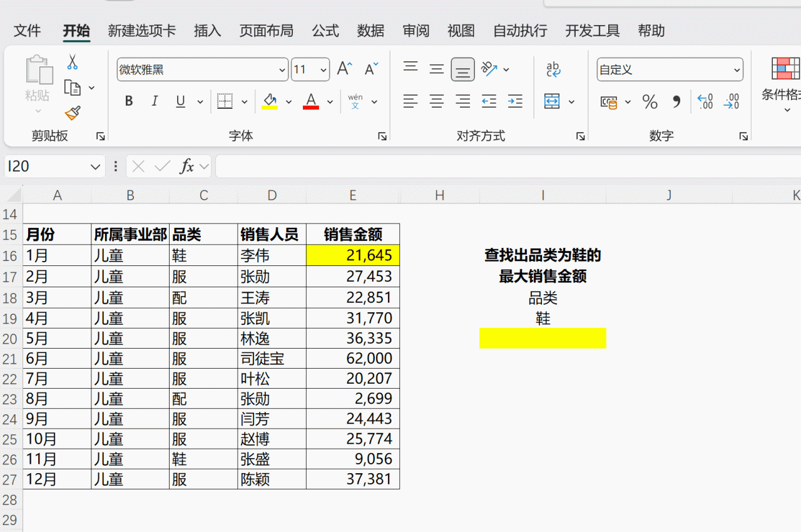Viewport: 801px width, 532px height.
Task: Click Center alignment icon
Action: pos(437,101)
